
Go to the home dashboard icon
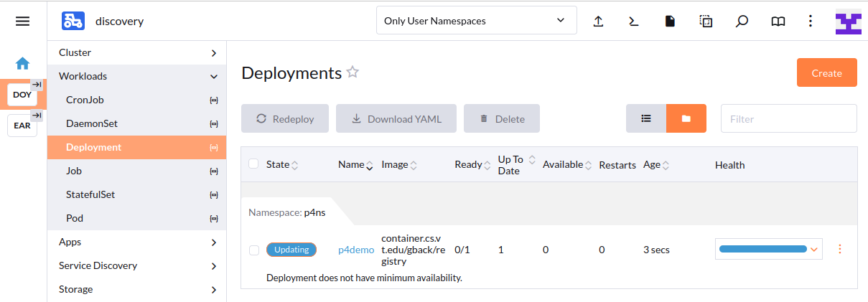[x=23, y=63]
